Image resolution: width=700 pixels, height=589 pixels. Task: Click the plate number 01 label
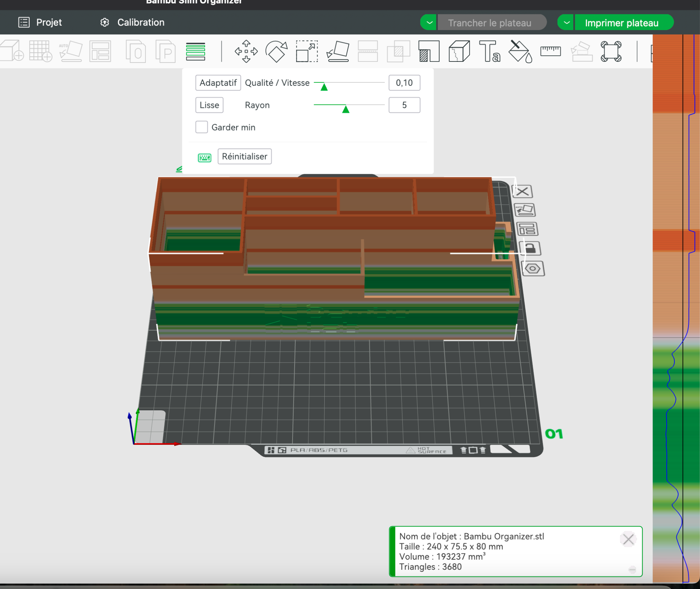tap(554, 434)
